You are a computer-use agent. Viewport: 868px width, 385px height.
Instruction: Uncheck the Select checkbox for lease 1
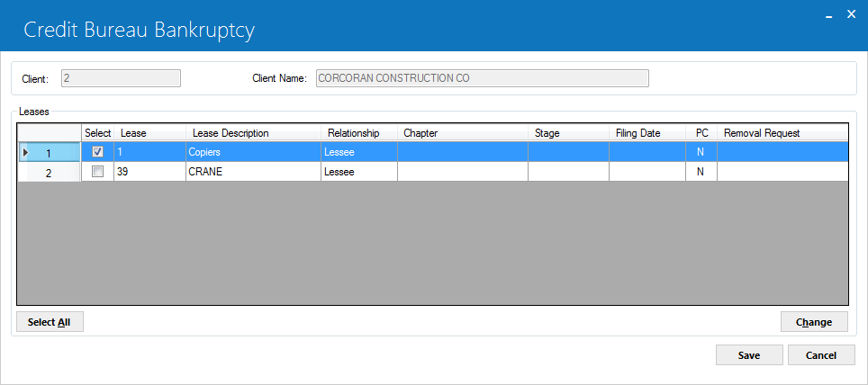[97, 151]
